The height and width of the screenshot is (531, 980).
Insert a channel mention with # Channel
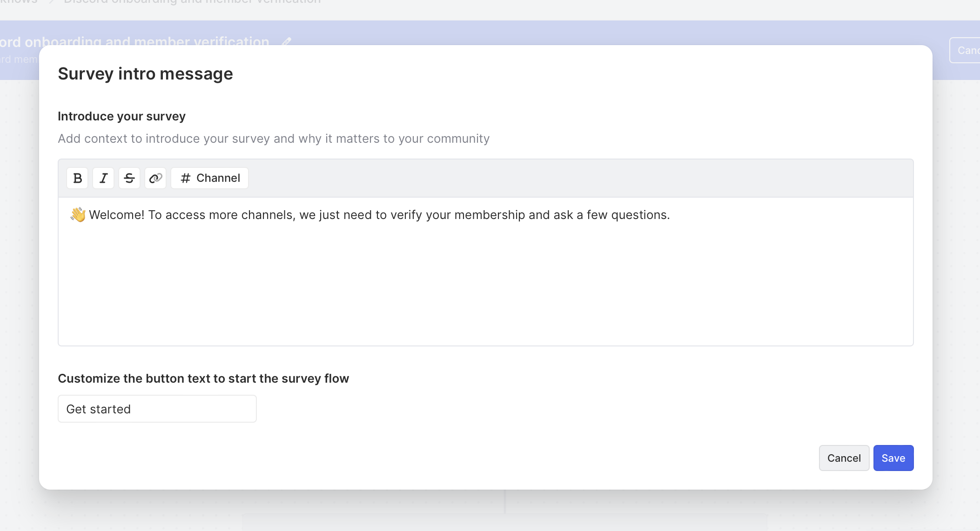[210, 178]
